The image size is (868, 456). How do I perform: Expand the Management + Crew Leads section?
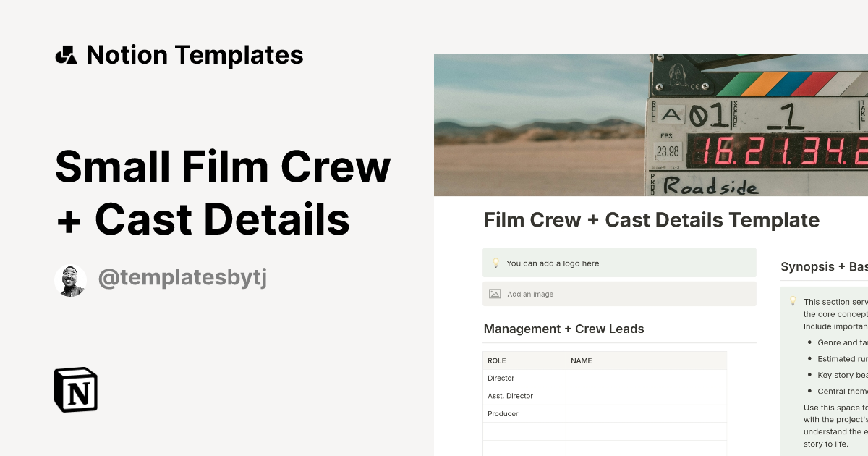(563, 329)
